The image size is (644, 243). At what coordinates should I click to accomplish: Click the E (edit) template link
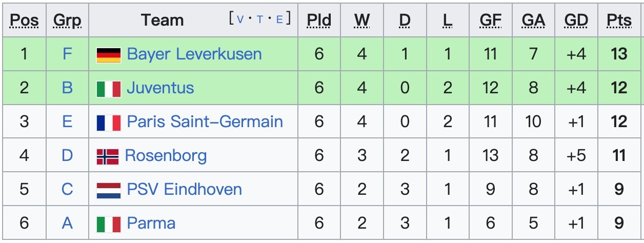pyautogui.click(x=279, y=19)
